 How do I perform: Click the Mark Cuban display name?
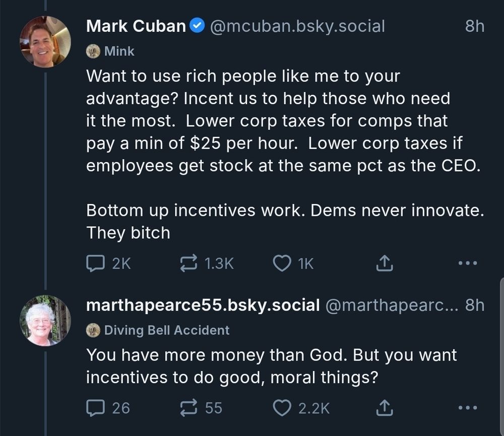tap(136, 26)
